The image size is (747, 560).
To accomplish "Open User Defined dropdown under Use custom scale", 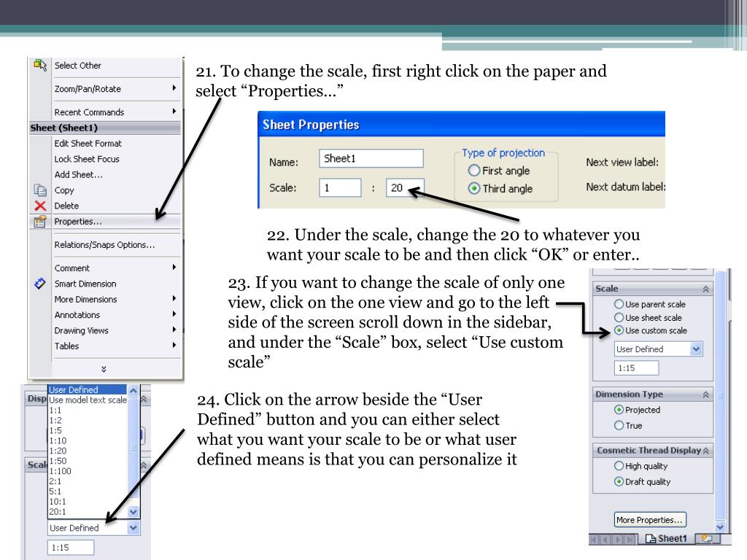I will point(695,349).
